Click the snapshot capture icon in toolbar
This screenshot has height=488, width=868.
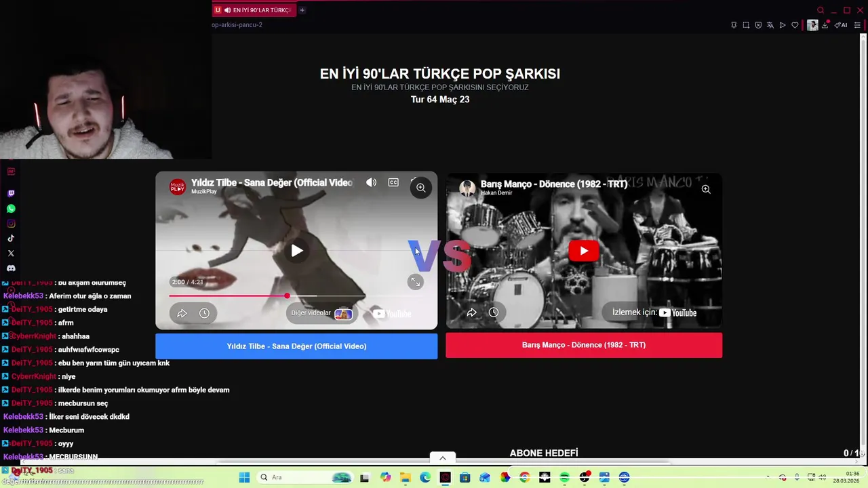pos(746,25)
